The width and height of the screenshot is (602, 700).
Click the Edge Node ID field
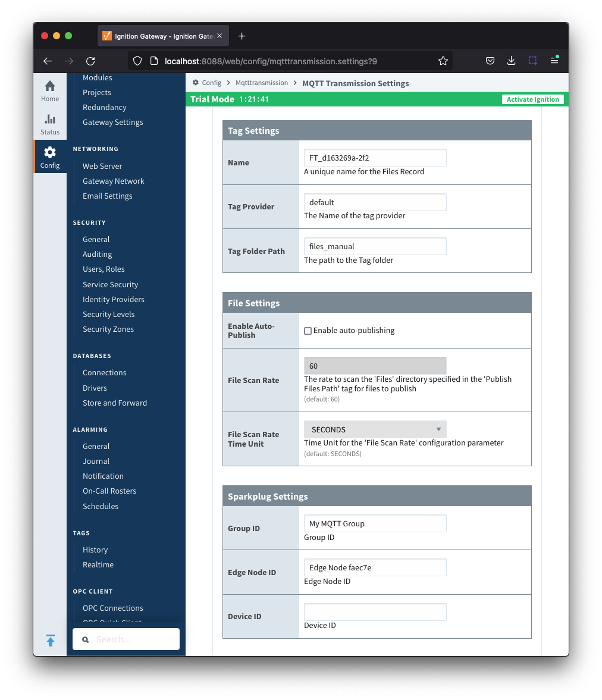coord(375,568)
